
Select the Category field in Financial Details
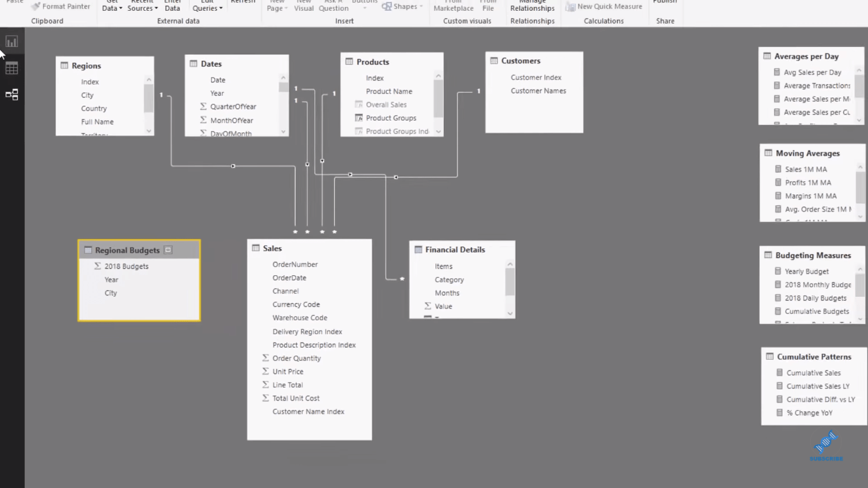coord(449,280)
